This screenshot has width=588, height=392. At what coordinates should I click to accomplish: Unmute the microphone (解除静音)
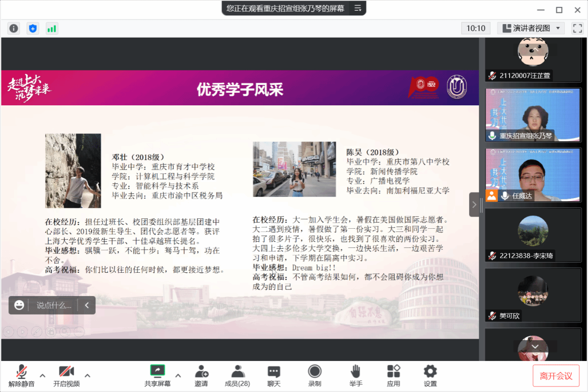[21, 375]
